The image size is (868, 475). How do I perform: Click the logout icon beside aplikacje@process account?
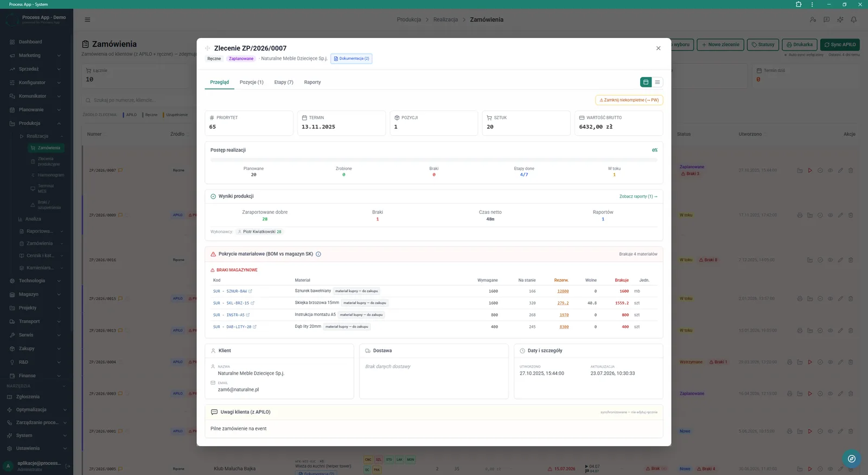[x=68, y=466]
